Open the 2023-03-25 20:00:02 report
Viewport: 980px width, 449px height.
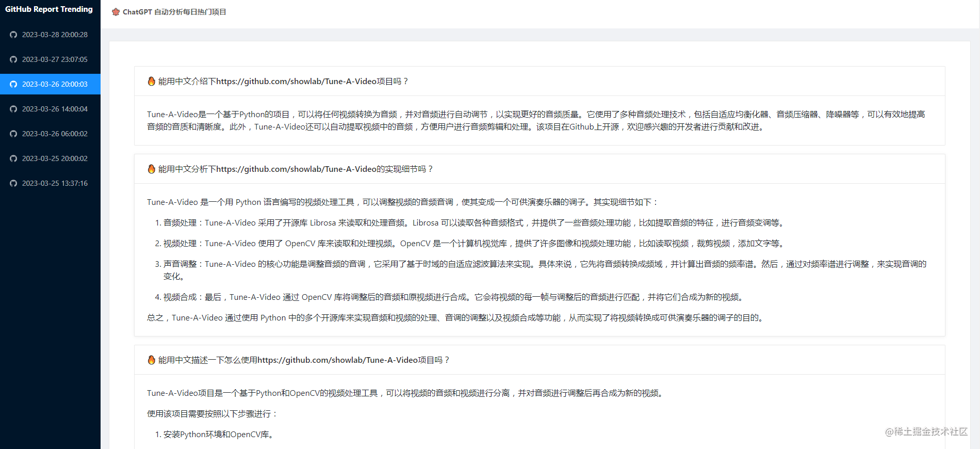click(x=50, y=158)
